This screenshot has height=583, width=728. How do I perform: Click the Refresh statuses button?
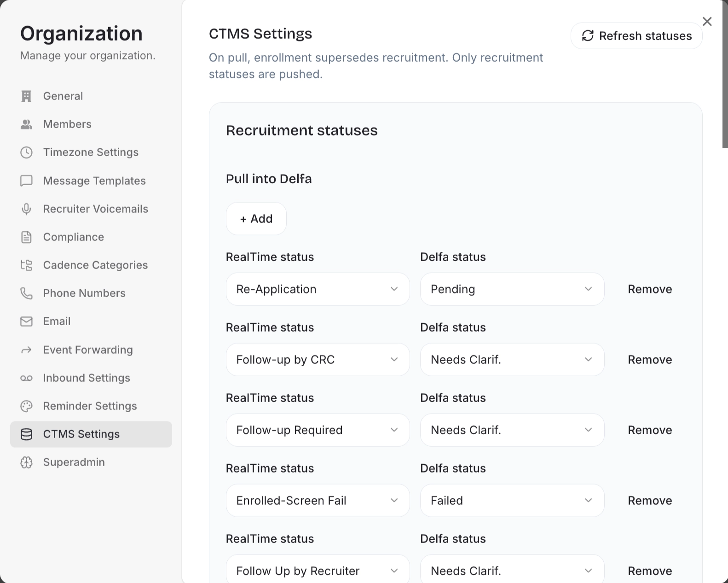(636, 36)
